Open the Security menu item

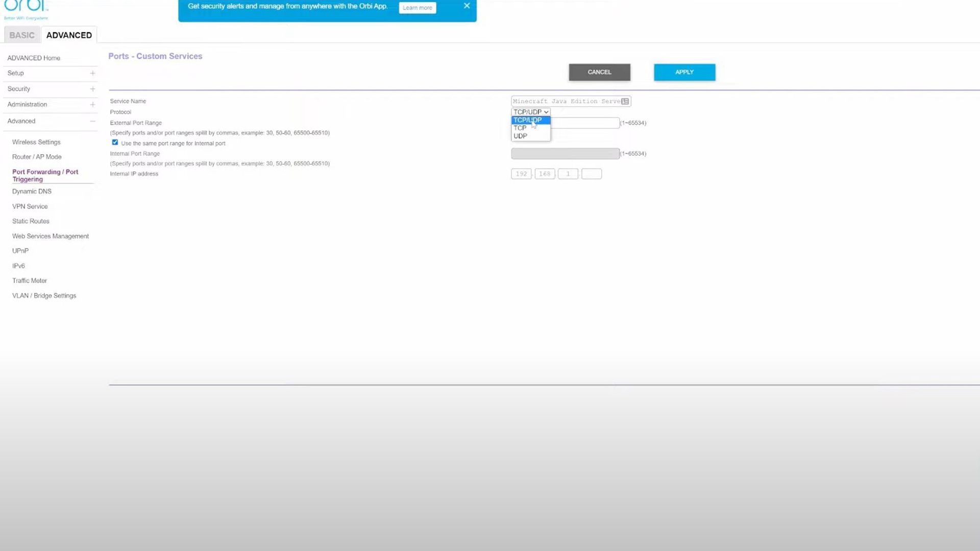pos(19,89)
